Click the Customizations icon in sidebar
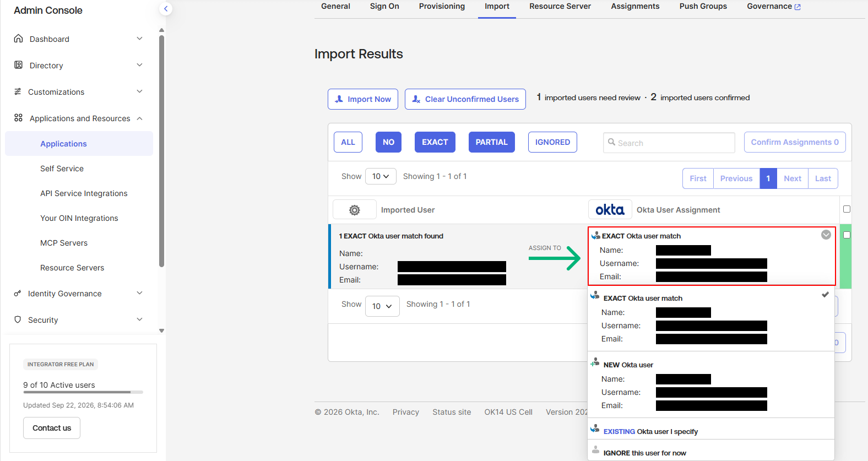Image resolution: width=868 pixels, height=461 pixels. coord(18,91)
